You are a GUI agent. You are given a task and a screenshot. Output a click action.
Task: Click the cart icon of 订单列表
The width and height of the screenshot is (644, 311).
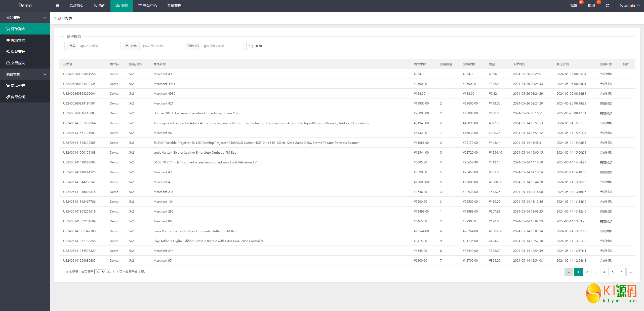8,29
